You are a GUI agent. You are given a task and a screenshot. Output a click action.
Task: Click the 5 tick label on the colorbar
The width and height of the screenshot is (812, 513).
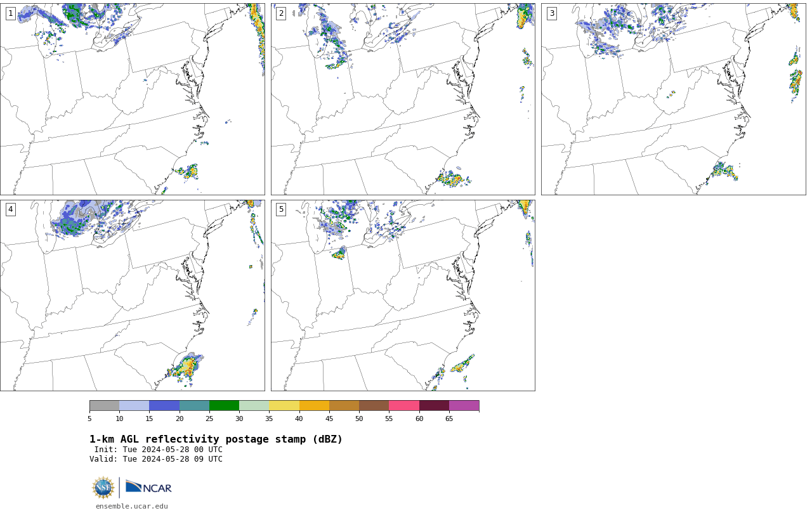pyautogui.click(x=89, y=419)
